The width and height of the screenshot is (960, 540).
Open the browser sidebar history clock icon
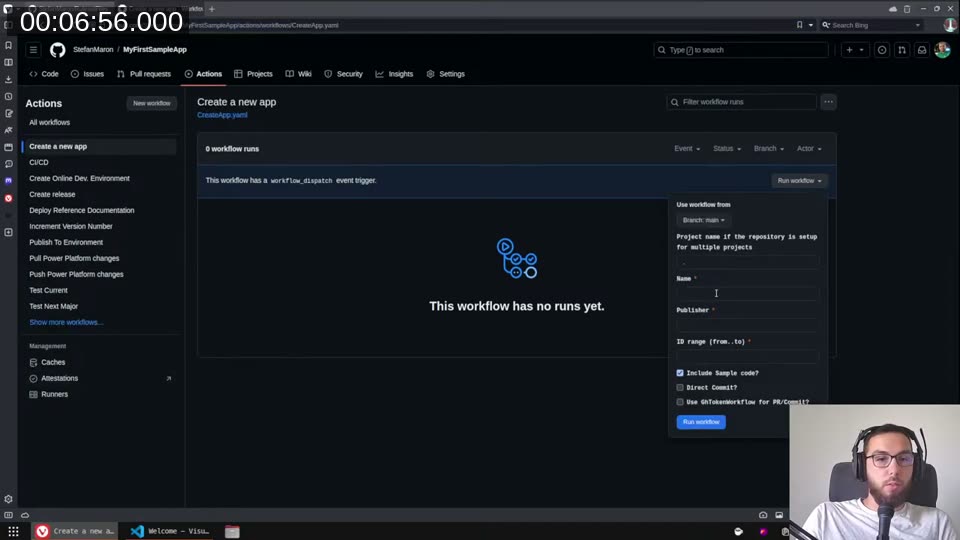tap(9, 97)
